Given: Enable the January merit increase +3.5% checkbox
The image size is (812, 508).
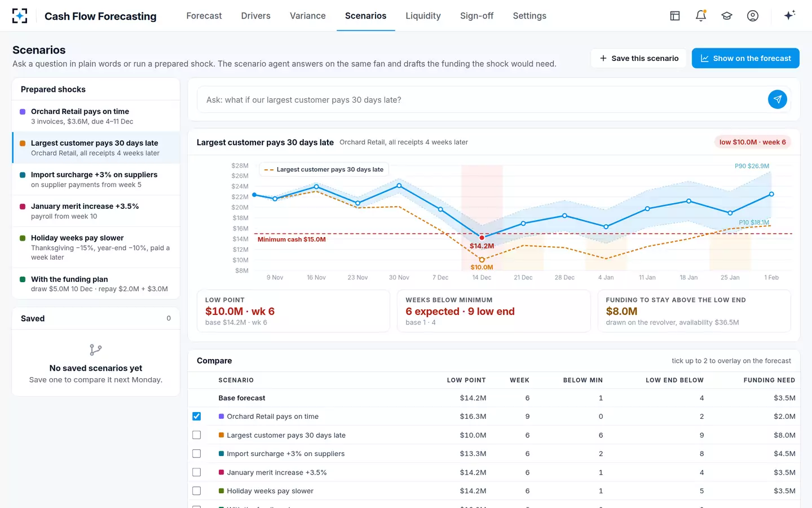Looking at the screenshot, I should tap(196, 472).
